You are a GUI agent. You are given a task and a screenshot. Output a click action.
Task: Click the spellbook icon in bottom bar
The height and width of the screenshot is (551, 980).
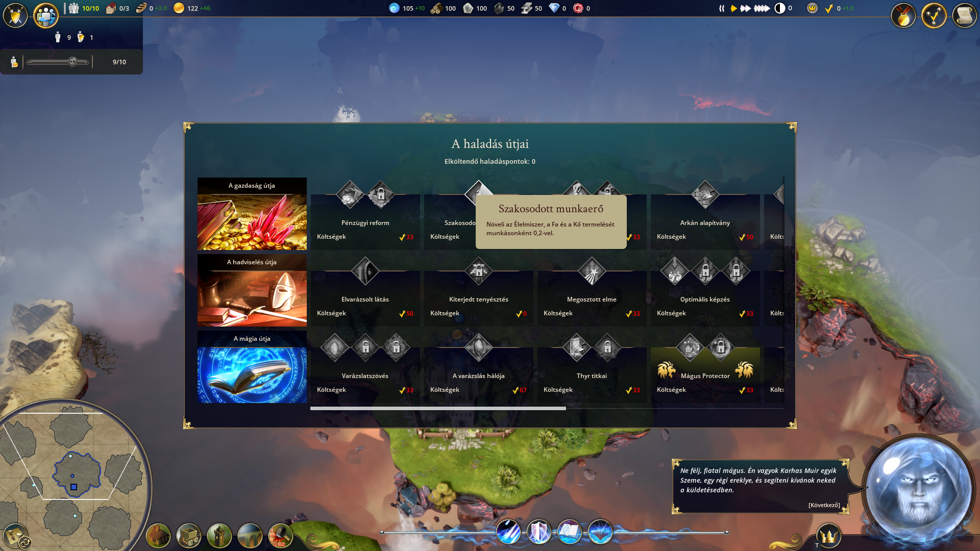pos(569,532)
